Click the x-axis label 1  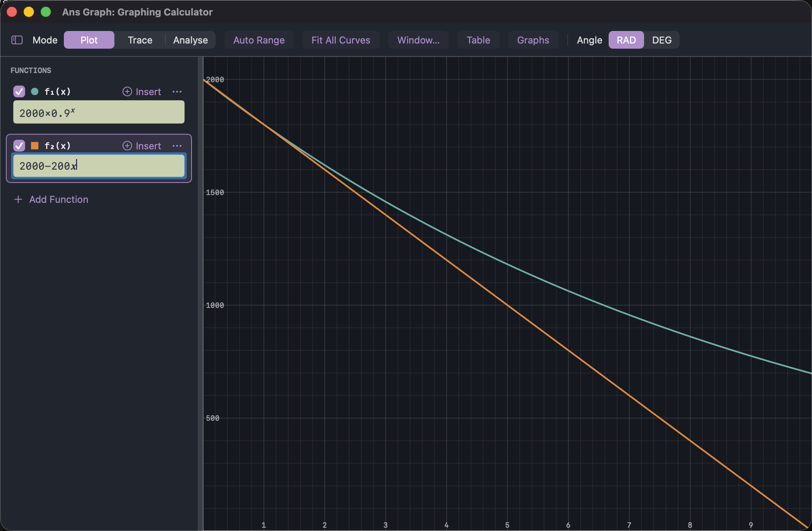coord(264,525)
